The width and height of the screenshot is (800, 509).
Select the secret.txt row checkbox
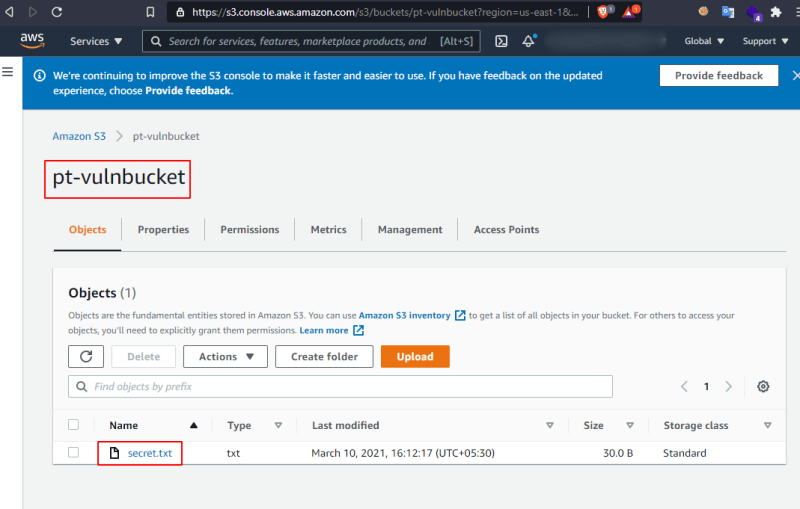pos(73,452)
